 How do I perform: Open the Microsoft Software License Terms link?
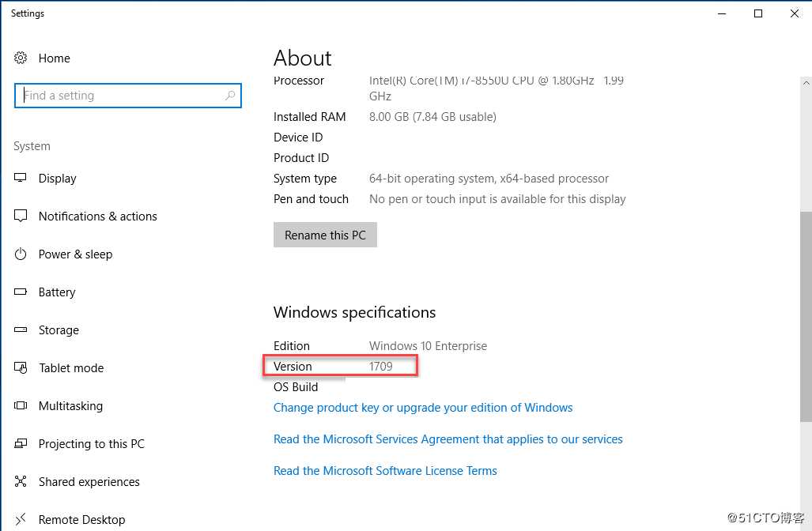point(385,470)
